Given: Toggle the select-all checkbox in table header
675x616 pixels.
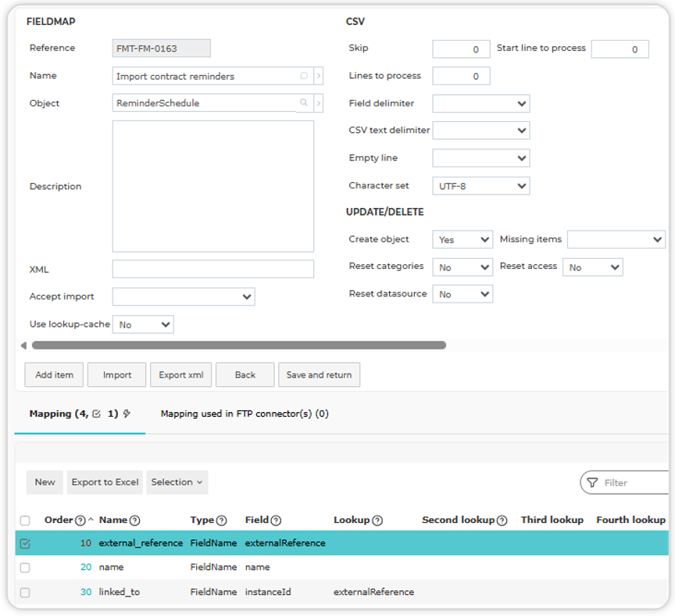Looking at the screenshot, I should 25,521.
